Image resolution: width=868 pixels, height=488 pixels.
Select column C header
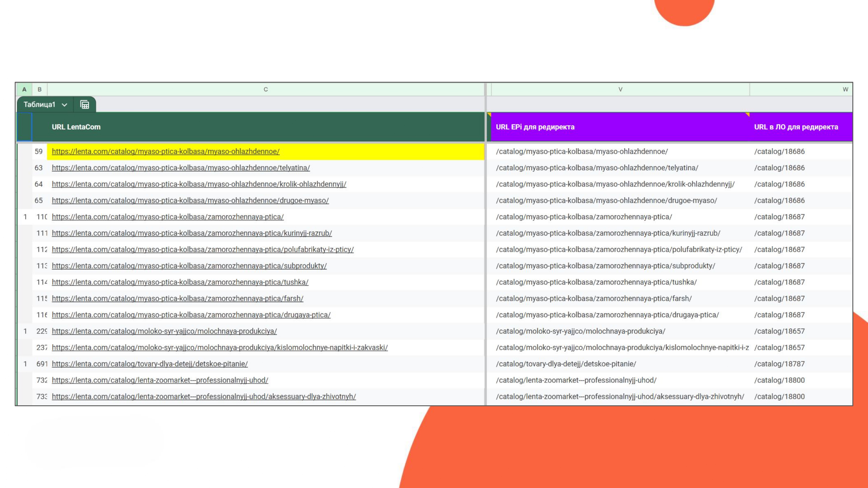point(266,89)
